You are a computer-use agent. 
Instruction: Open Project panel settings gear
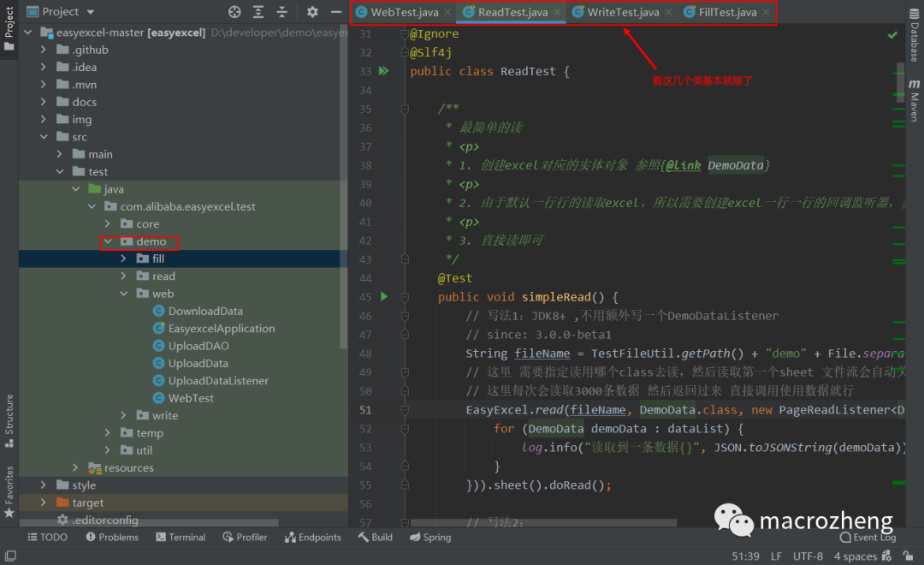click(x=312, y=12)
